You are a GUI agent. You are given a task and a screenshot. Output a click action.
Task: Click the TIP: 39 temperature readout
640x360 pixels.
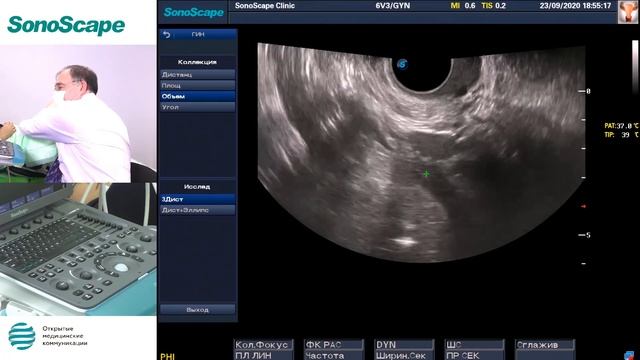pyautogui.click(x=621, y=135)
